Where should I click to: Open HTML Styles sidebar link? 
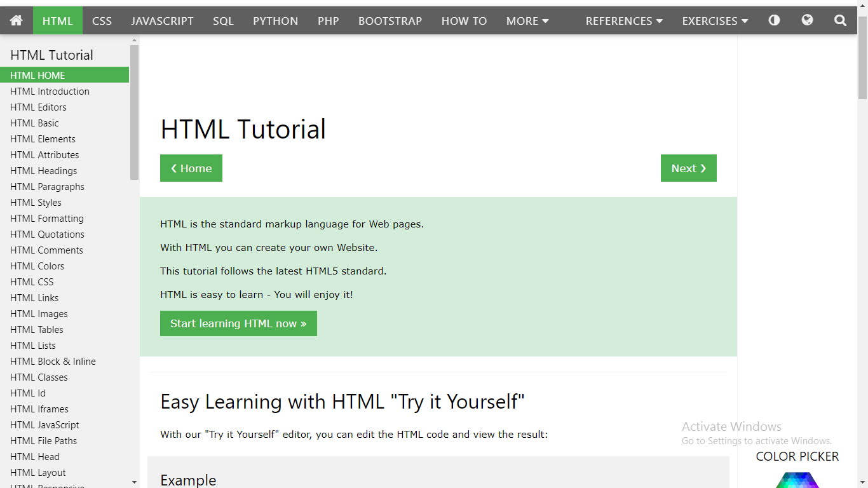(64, 202)
